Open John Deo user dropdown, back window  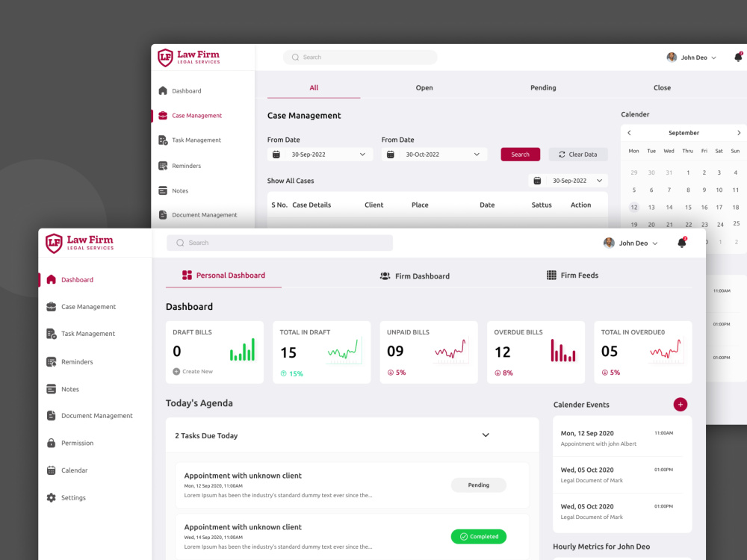713,57
